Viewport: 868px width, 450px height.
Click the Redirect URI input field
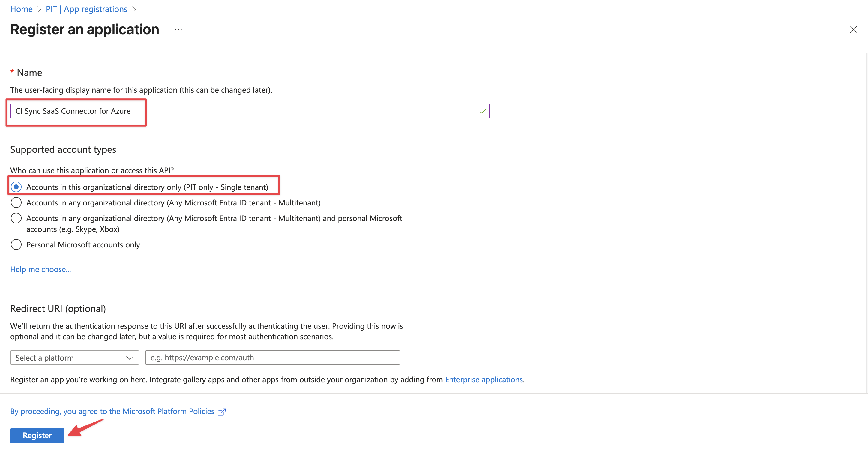(x=272, y=358)
